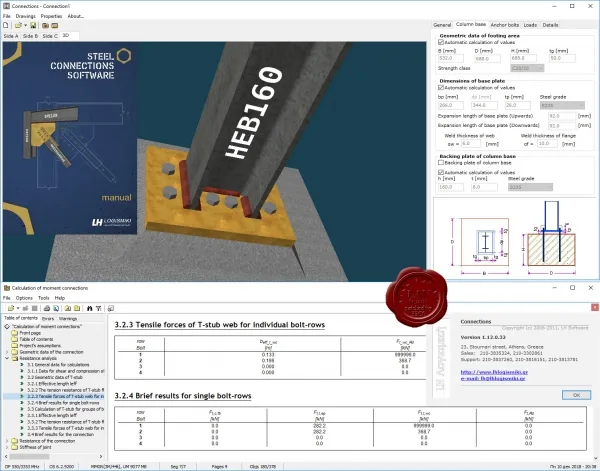Open Tools menu in Calculation window
The height and width of the screenshot is (471, 600).
pyautogui.click(x=44, y=298)
